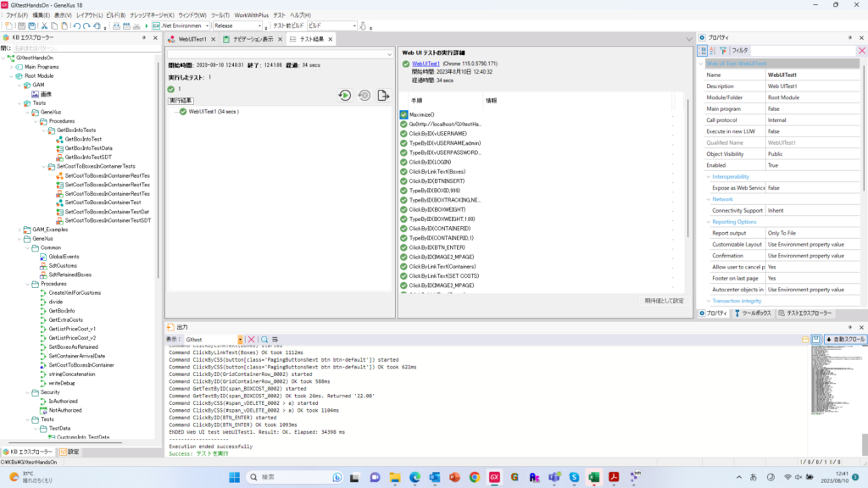Click the green run arrow in toolbar
This screenshot has height=488, width=868.
[146, 26]
